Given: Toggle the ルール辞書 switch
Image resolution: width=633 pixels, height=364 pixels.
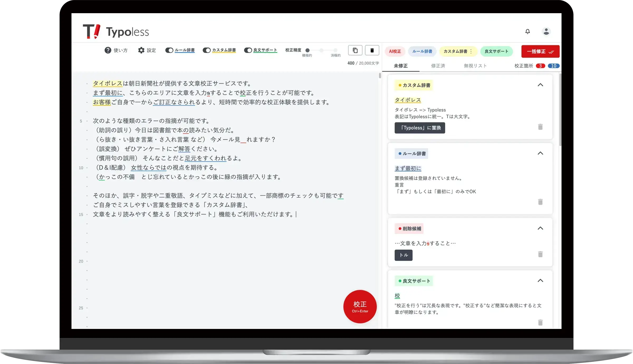Looking at the screenshot, I should click(169, 50).
